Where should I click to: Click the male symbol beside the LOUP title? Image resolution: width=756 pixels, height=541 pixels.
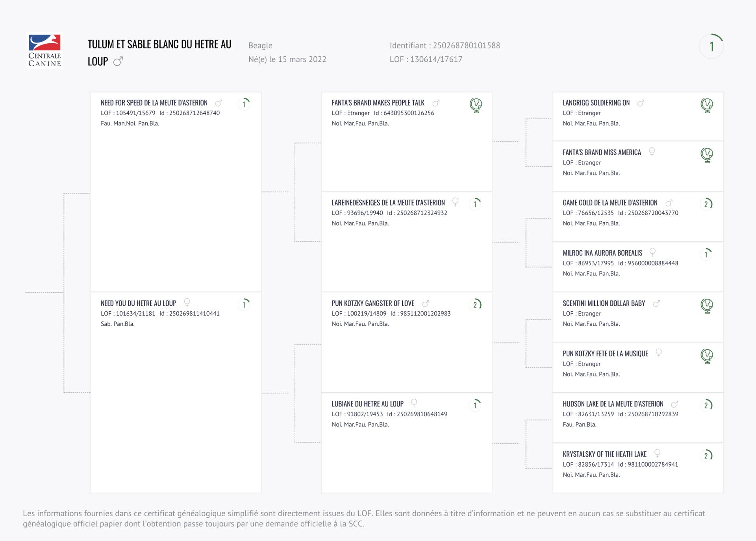tap(118, 61)
